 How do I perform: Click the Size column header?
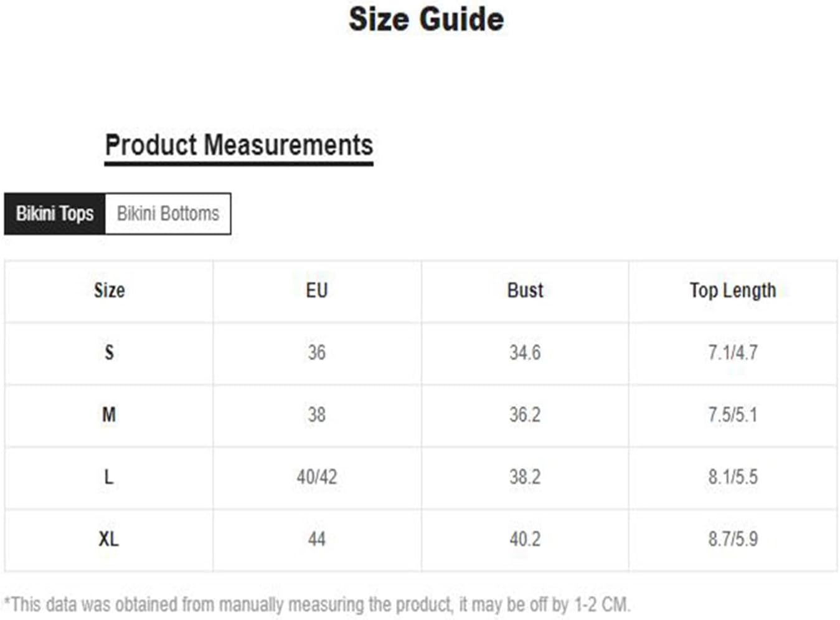click(x=109, y=291)
